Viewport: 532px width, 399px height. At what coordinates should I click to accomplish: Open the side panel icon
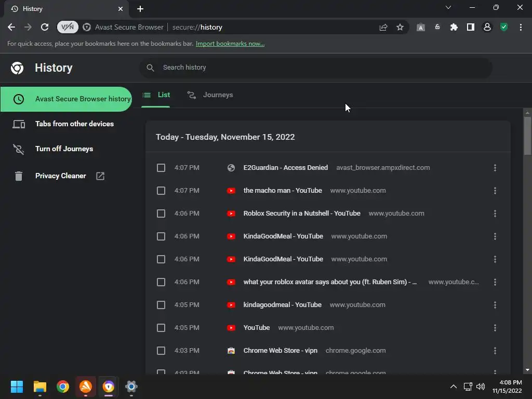(x=471, y=27)
